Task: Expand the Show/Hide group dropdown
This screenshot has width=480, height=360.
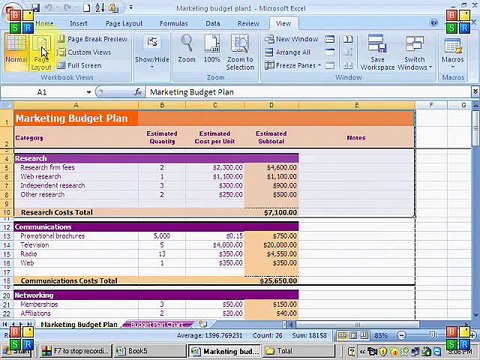Action: click(152, 53)
